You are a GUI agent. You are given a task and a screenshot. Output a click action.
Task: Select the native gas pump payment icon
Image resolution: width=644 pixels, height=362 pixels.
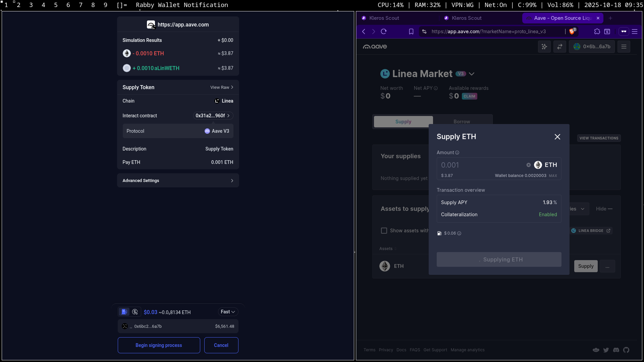[x=124, y=312]
